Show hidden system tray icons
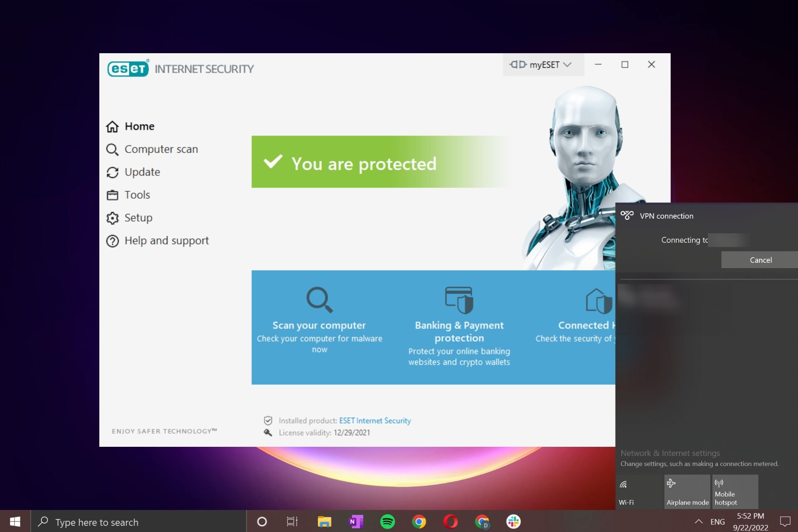 (699, 522)
